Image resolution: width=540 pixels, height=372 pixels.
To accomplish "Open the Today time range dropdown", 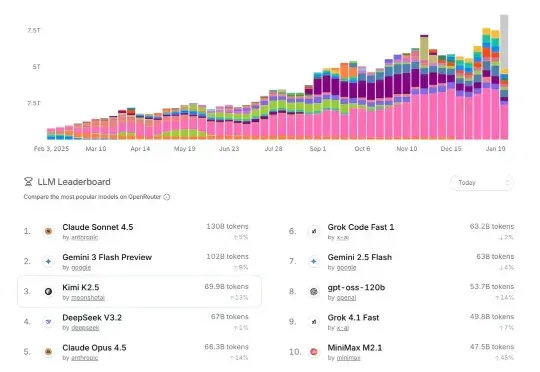I will pos(481,183).
